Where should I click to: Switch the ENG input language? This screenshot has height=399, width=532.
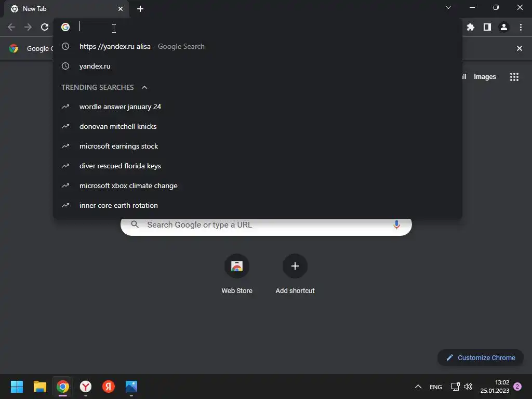(436, 387)
